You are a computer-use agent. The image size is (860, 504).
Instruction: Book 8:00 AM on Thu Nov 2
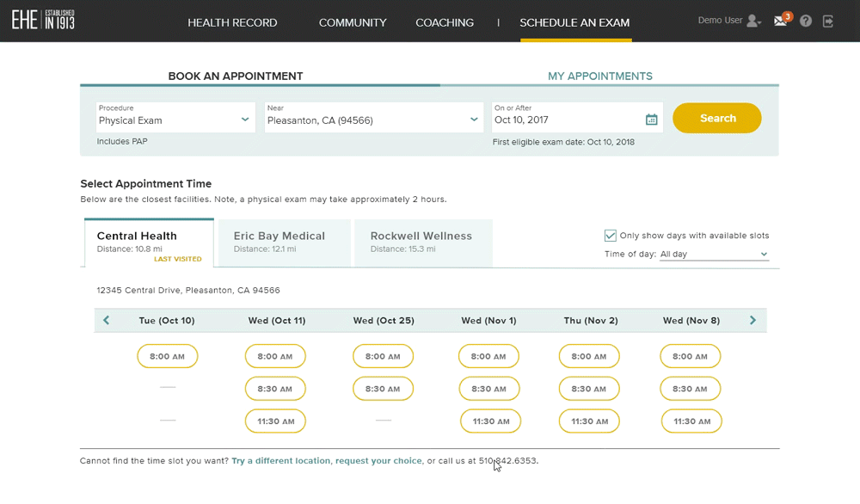[589, 356]
